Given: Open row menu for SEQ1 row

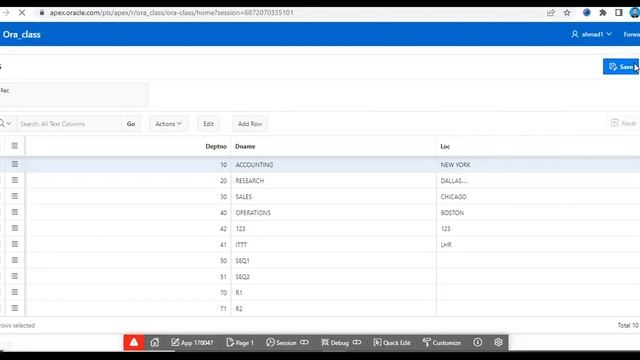Looking at the screenshot, I should (x=15, y=260).
